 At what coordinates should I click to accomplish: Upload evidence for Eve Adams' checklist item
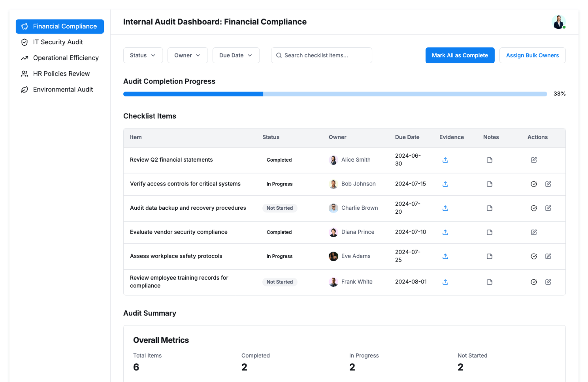click(445, 256)
